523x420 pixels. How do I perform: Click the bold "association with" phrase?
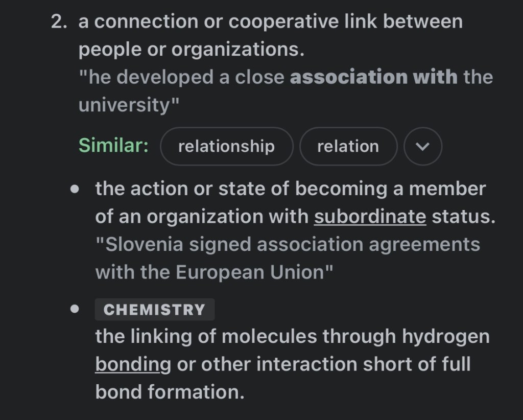(x=373, y=77)
